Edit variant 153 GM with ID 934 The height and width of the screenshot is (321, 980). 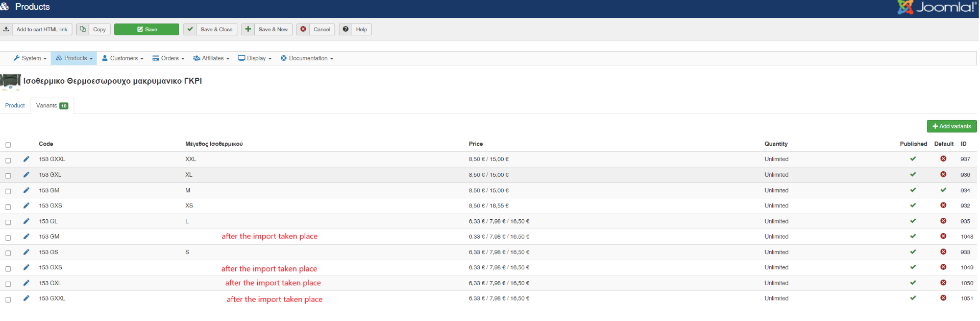click(27, 190)
